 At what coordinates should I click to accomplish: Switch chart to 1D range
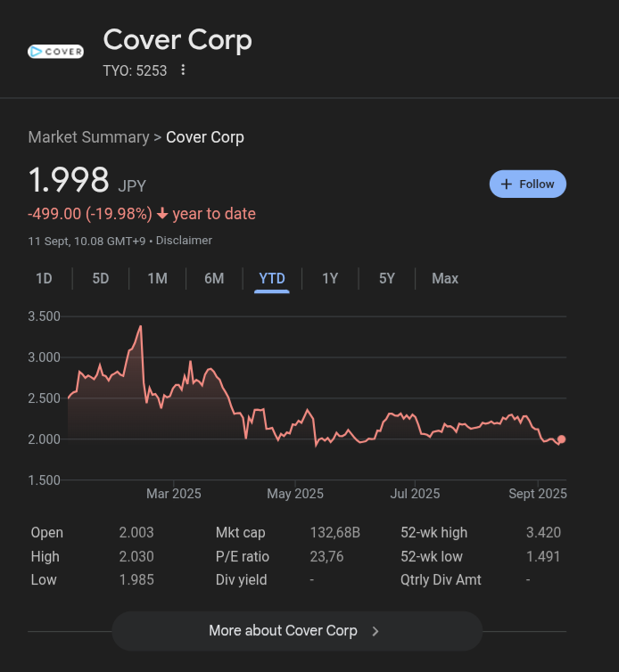click(44, 279)
